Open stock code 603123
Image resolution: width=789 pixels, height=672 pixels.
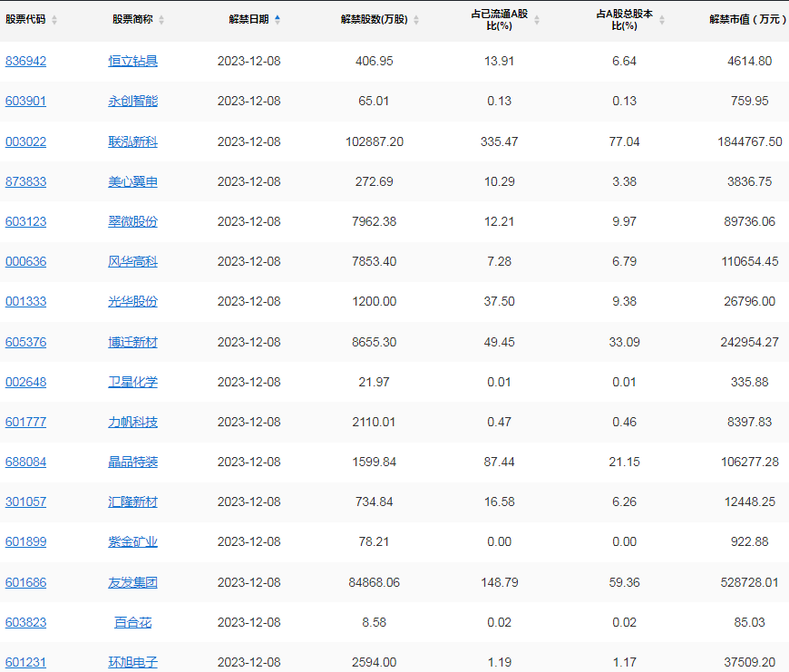pyautogui.click(x=25, y=222)
